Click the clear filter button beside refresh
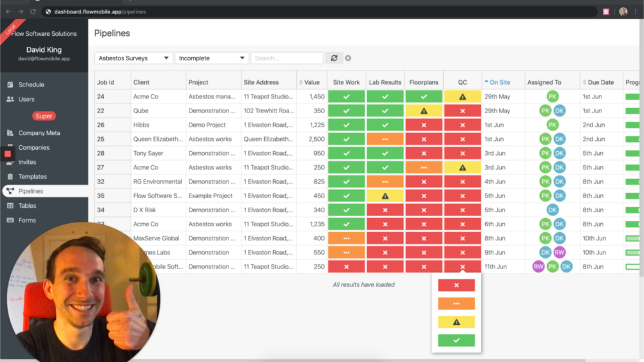 [348, 58]
